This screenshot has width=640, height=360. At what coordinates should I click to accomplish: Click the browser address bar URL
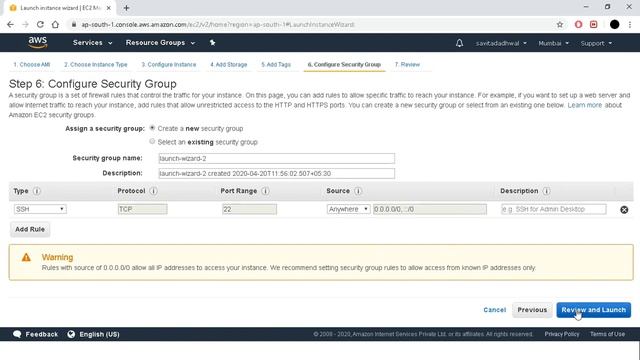pos(218,24)
